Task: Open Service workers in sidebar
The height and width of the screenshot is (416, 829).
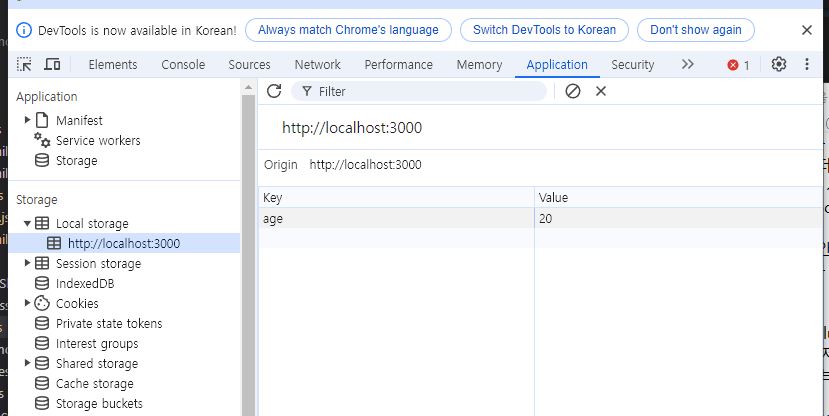Action: pos(98,141)
